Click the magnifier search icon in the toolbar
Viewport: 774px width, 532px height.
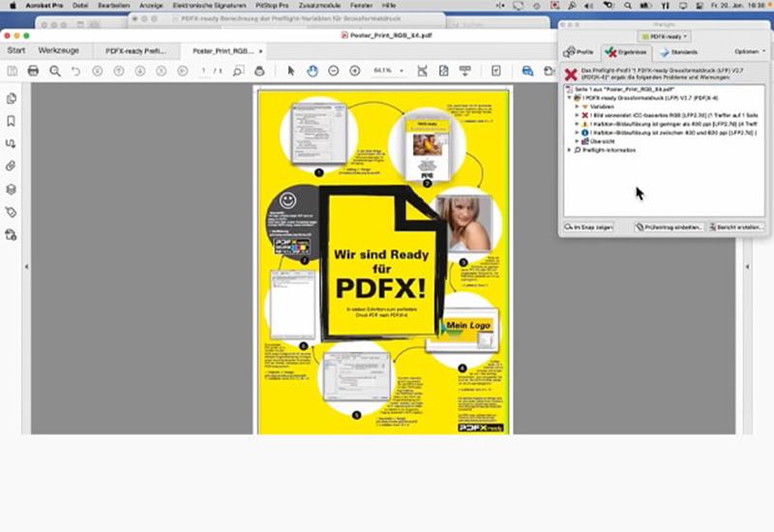click(x=55, y=71)
